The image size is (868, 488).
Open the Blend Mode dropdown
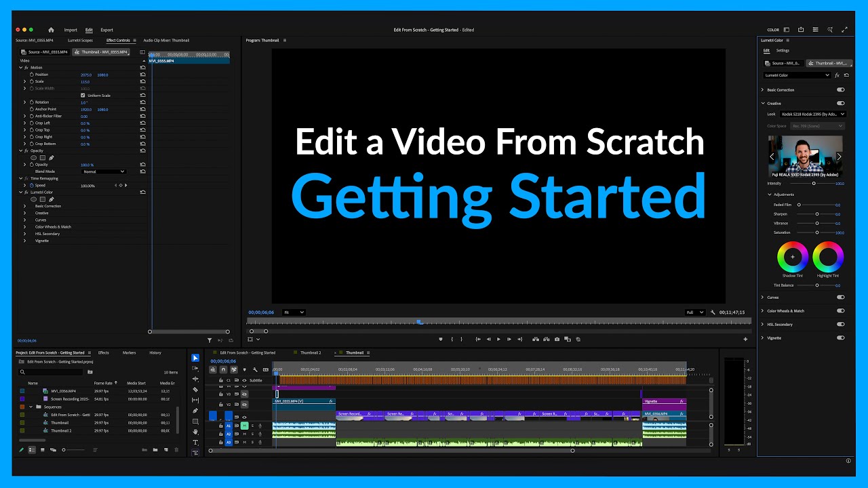103,171
